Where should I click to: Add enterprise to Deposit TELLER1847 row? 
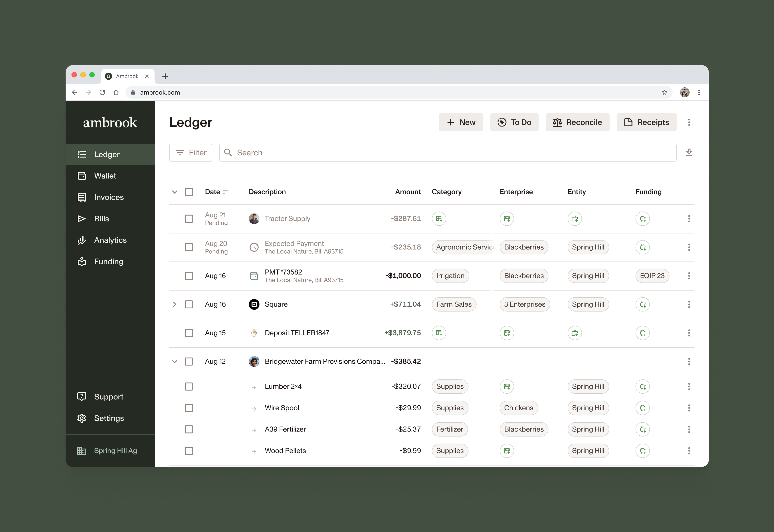tap(507, 333)
